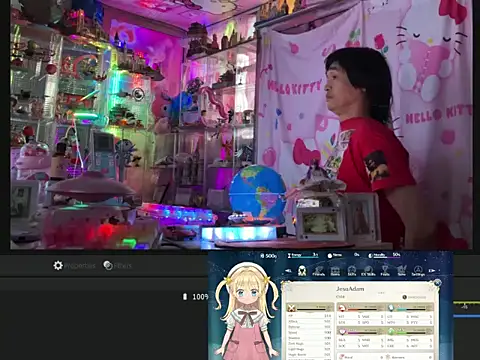Open the Filters option for the source
The image size is (480, 360).
click(117, 266)
